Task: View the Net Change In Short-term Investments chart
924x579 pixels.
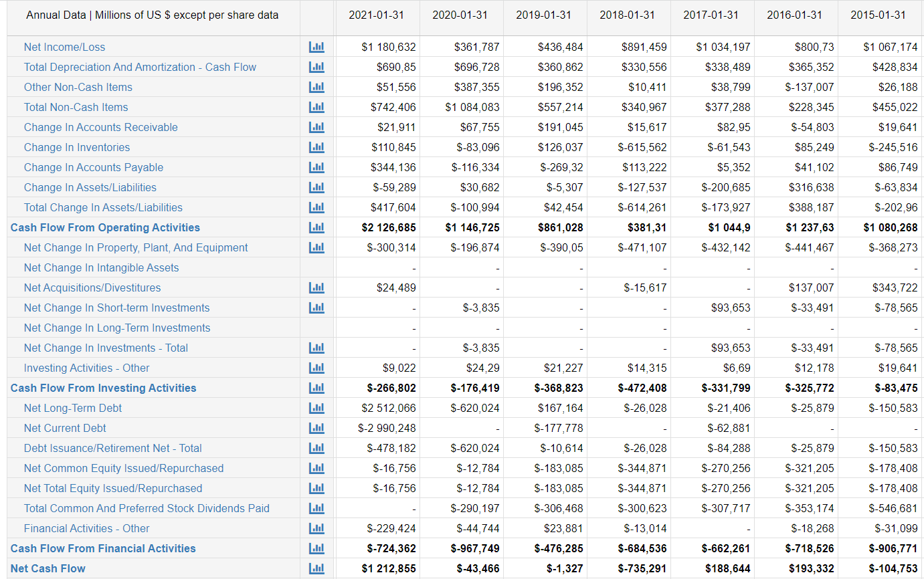Action: pos(316,308)
